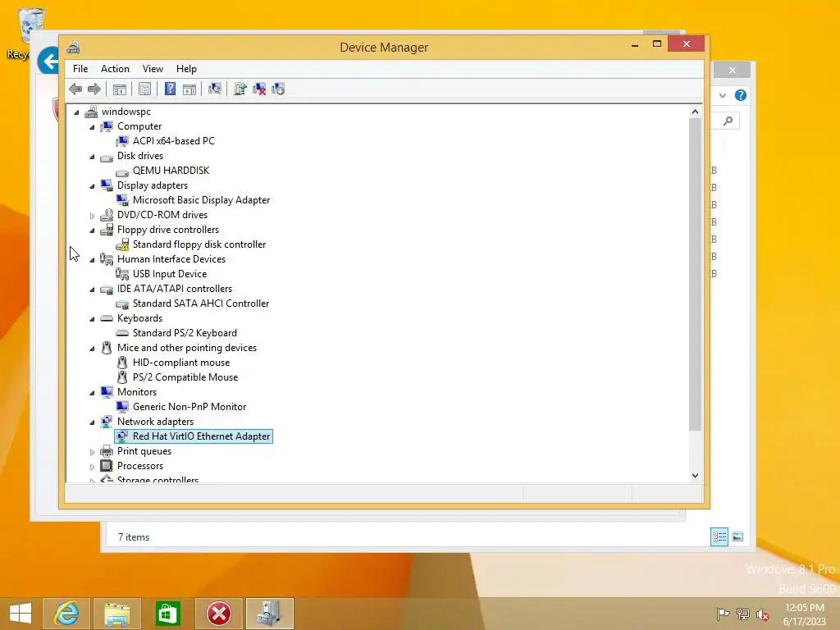Collapse the Network adapters category
Image resolution: width=840 pixels, height=630 pixels.
92,422
